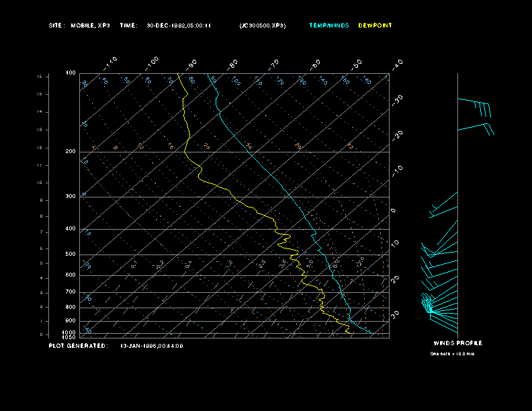Click the -10 temperature label on right axis
The height and width of the screenshot is (411, 532).
point(398,171)
